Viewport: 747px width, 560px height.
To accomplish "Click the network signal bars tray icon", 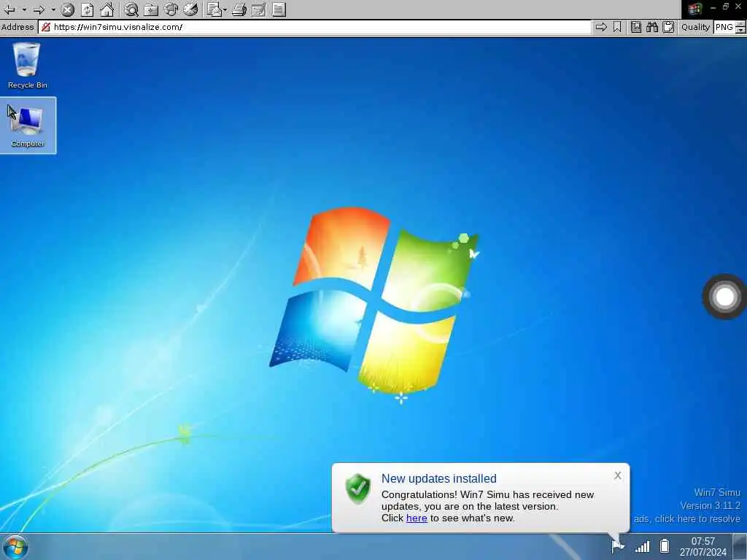I will coord(642,546).
